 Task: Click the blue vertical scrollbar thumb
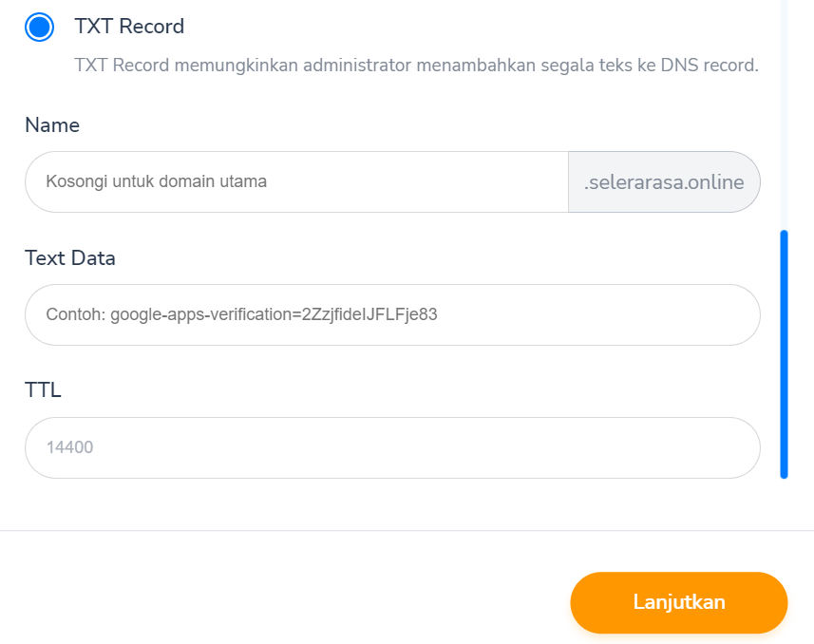click(784, 353)
